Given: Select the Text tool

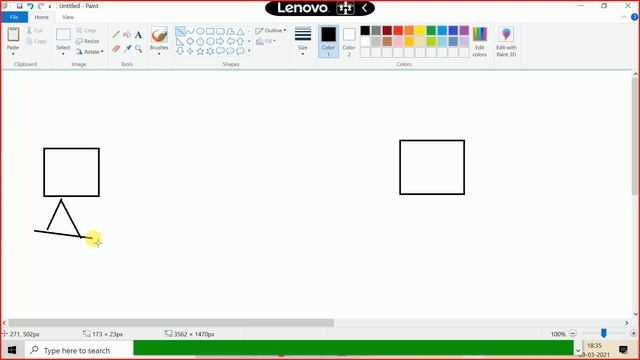Looking at the screenshot, I should pyautogui.click(x=138, y=35).
